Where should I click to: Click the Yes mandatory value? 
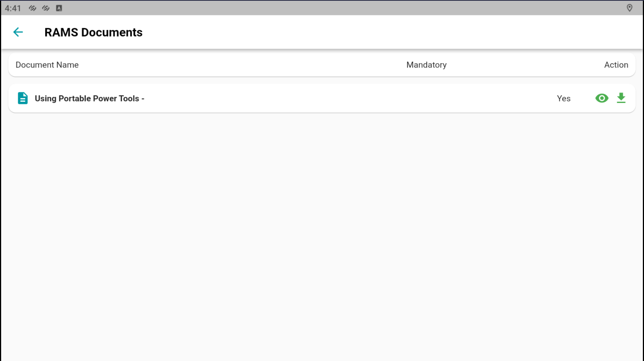[564, 98]
